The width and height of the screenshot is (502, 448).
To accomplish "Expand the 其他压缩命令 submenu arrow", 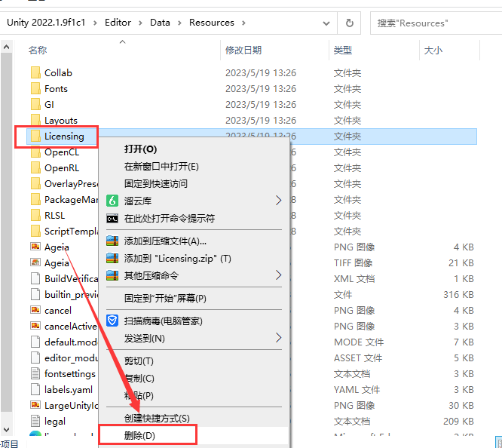I will [279, 275].
